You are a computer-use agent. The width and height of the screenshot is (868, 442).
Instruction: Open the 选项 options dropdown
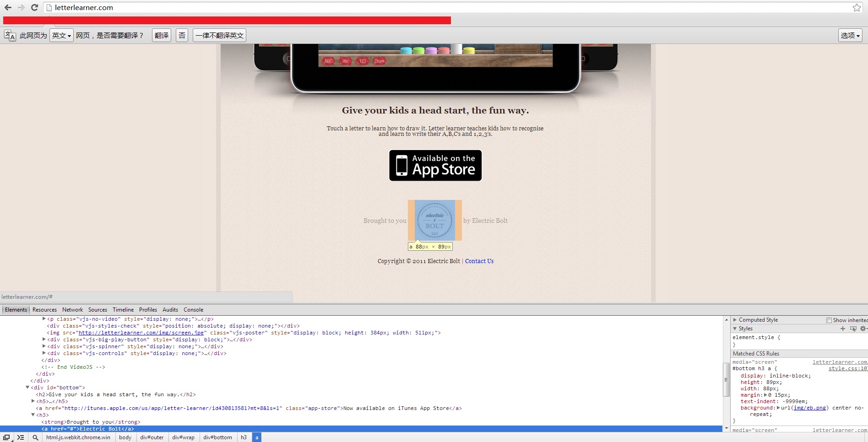[850, 35]
